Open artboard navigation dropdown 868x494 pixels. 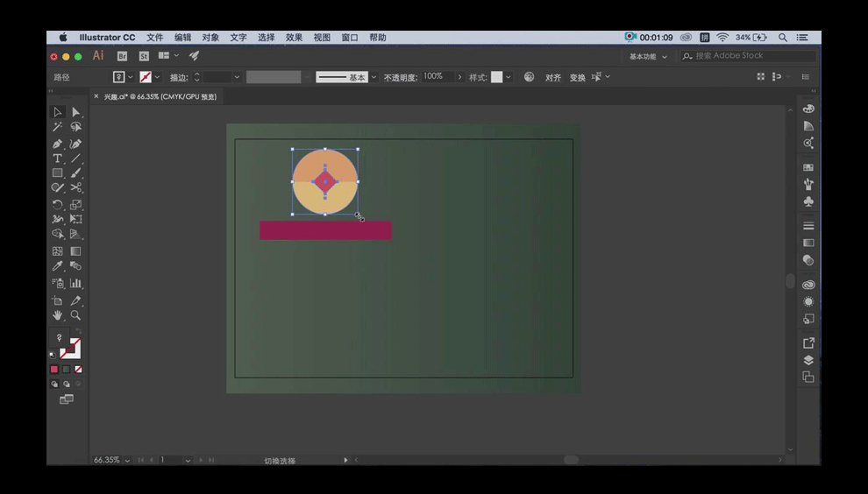coord(188,460)
